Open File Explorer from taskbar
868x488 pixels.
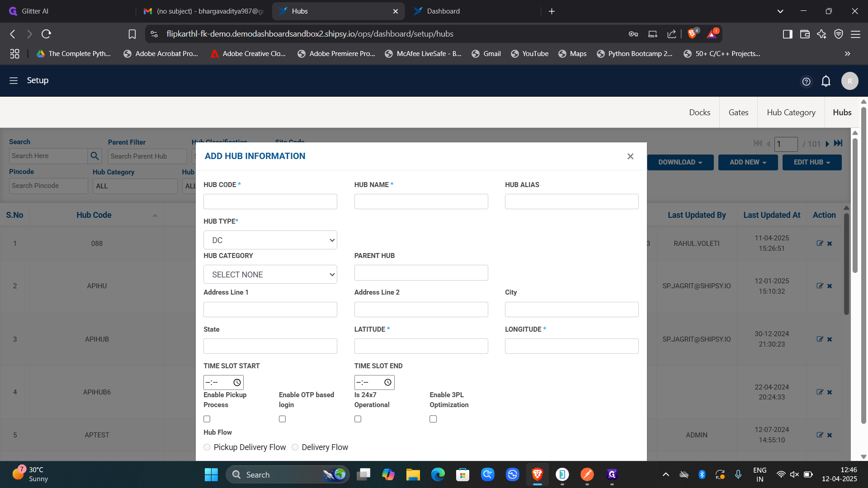point(413,474)
